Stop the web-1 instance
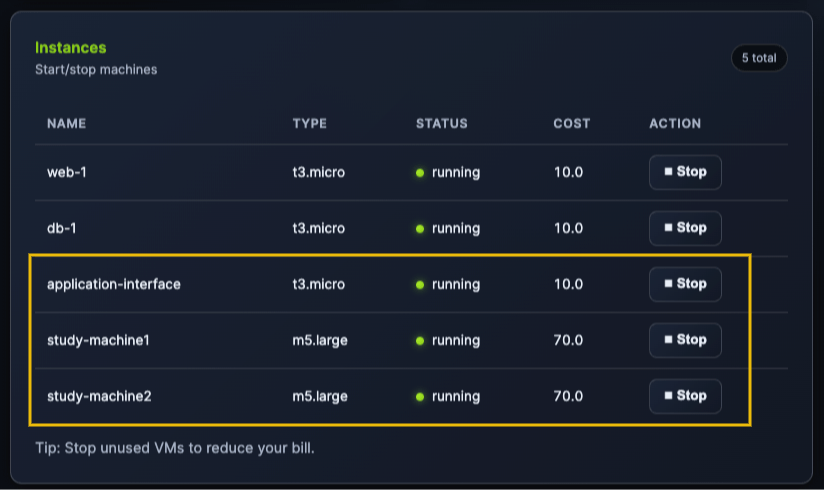 point(685,172)
